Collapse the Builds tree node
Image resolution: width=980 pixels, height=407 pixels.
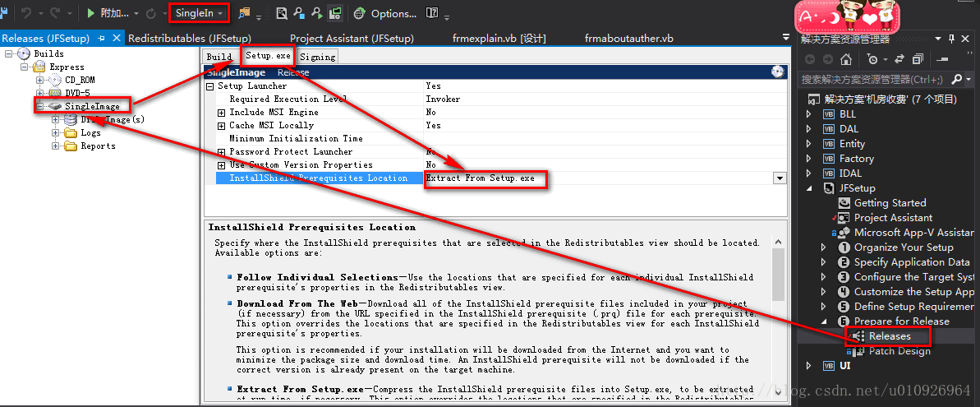click(x=9, y=53)
